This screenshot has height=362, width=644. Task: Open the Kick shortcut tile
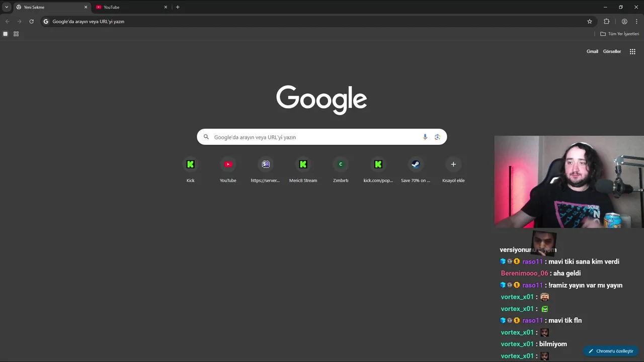point(190,170)
